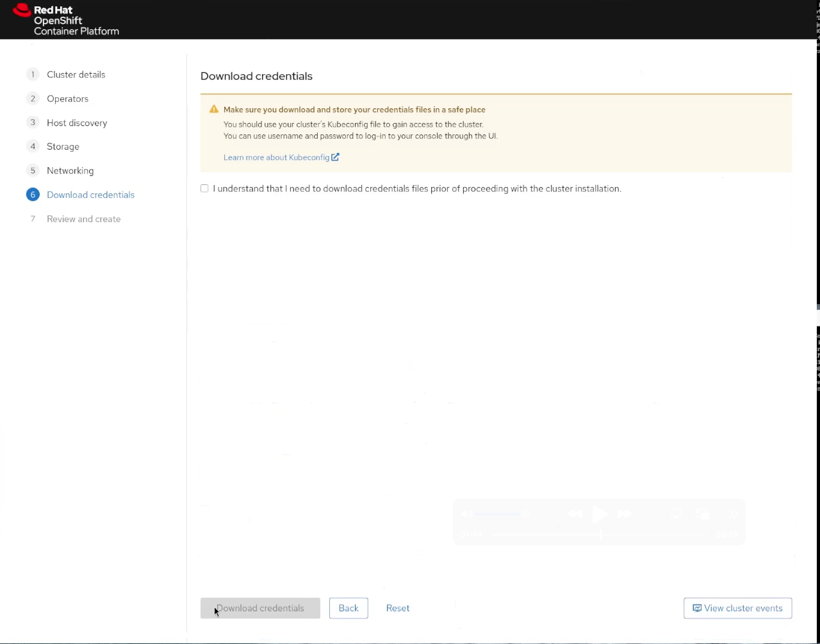820x644 pixels.
Task: Open the Learn more about Kubeconfig link
Action: (x=281, y=157)
